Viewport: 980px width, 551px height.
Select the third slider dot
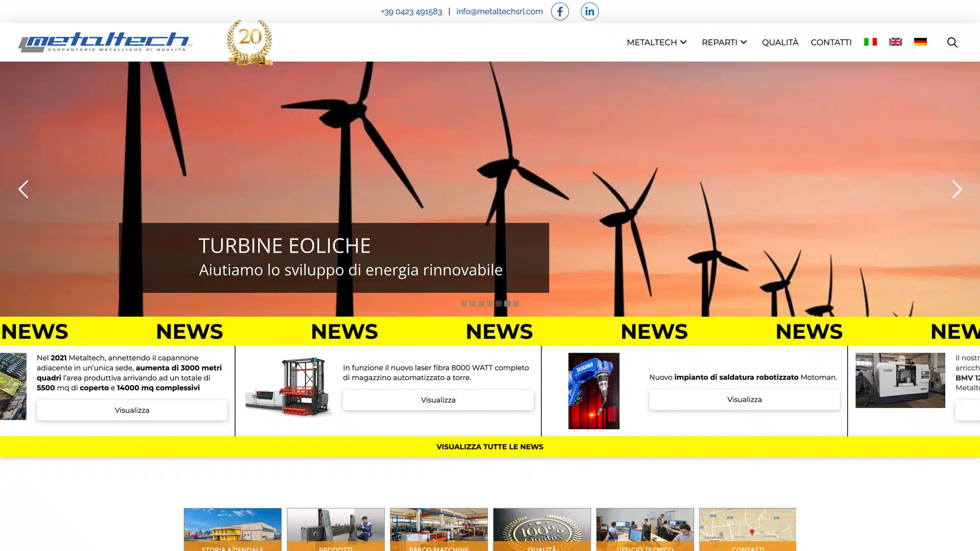481,304
